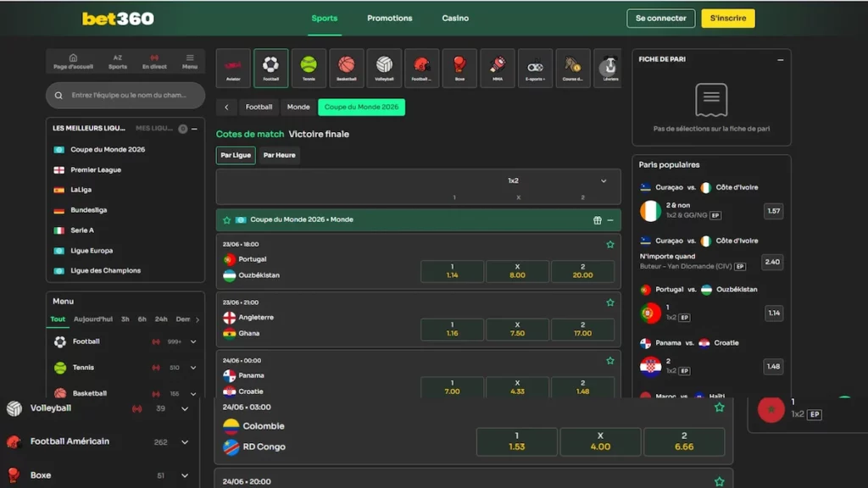Collapse the Les meilleurs ligues panel
Image resolution: width=868 pixels, height=488 pixels.
coord(194,129)
